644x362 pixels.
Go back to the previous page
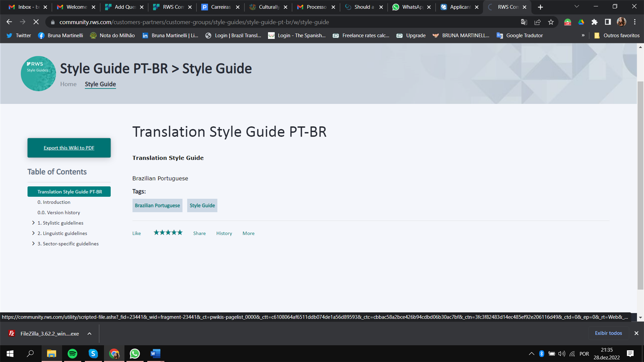pyautogui.click(x=9, y=22)
